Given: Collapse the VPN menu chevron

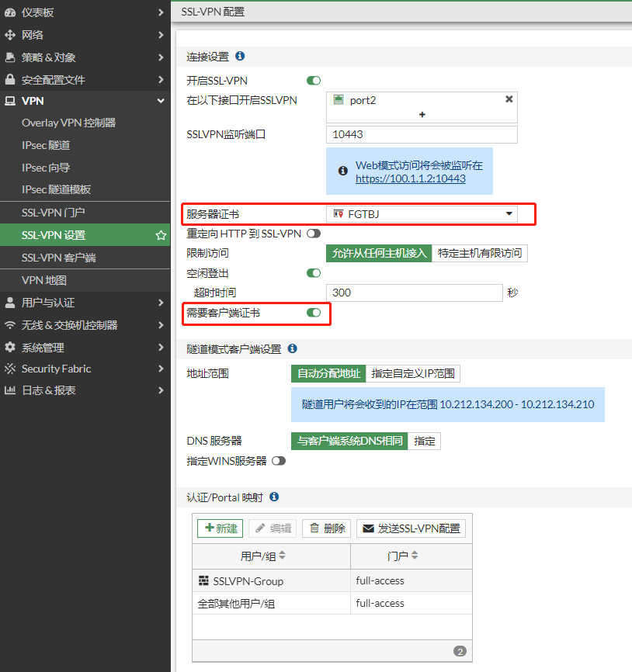Looking at the screenshot, I should click(x=161, y=101).
